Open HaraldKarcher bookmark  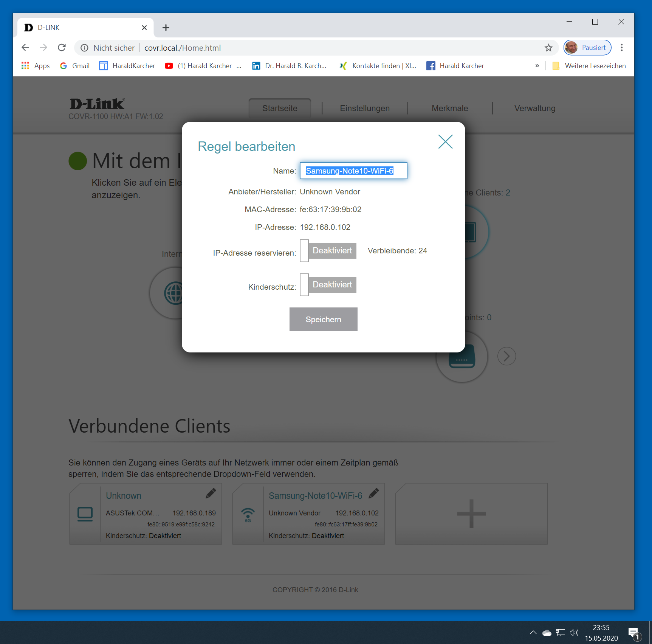click(127, 66)
